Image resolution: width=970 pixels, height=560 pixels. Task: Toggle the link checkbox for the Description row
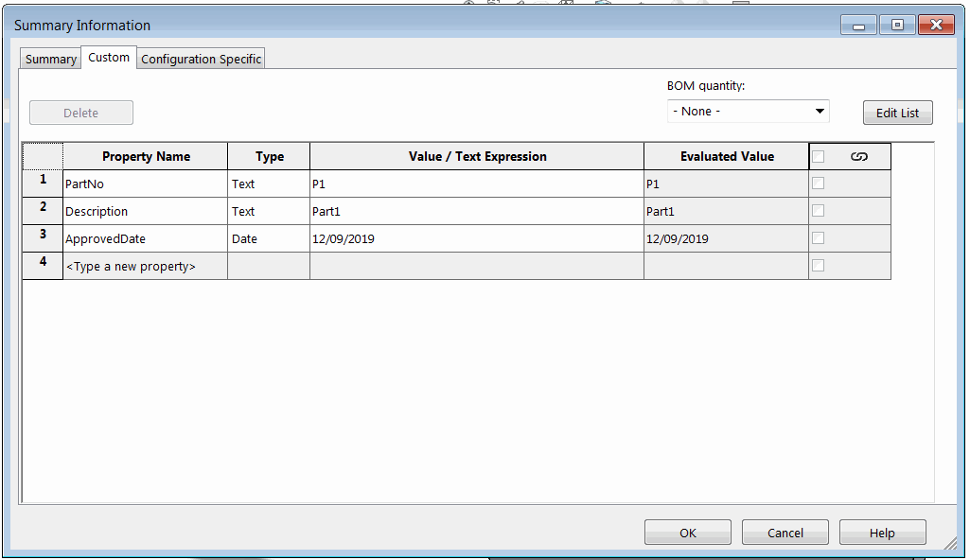[818, 210]
